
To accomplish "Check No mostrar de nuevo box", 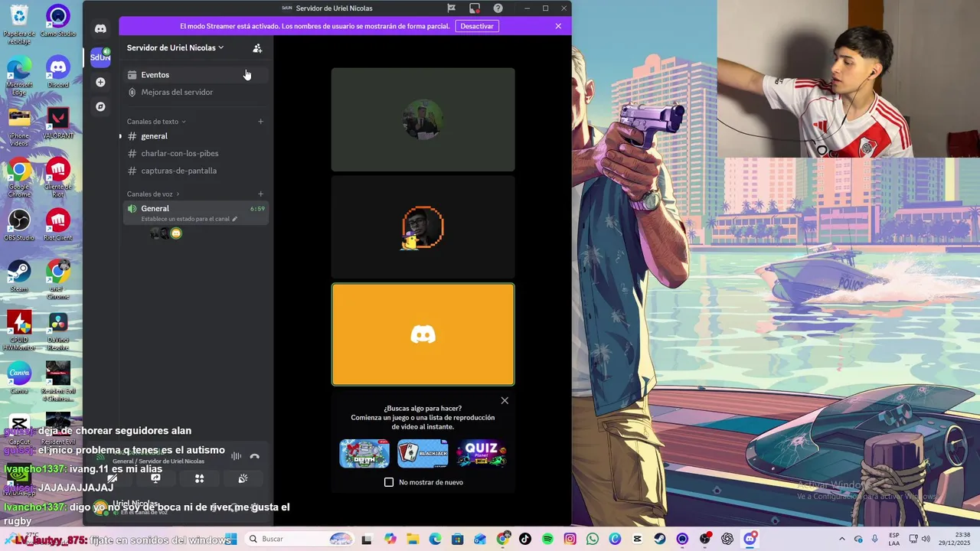I will [x=389, y=482].
